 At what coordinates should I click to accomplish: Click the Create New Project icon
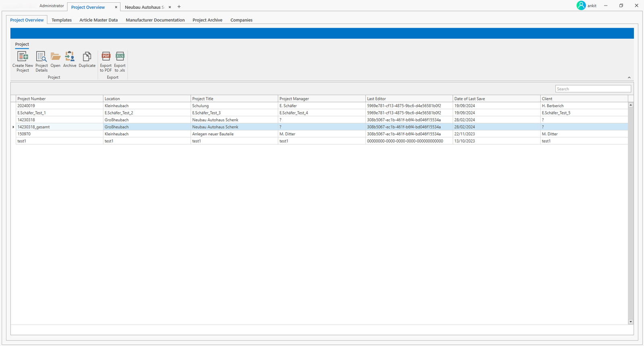pyautogui.click(x=23, y=57)
